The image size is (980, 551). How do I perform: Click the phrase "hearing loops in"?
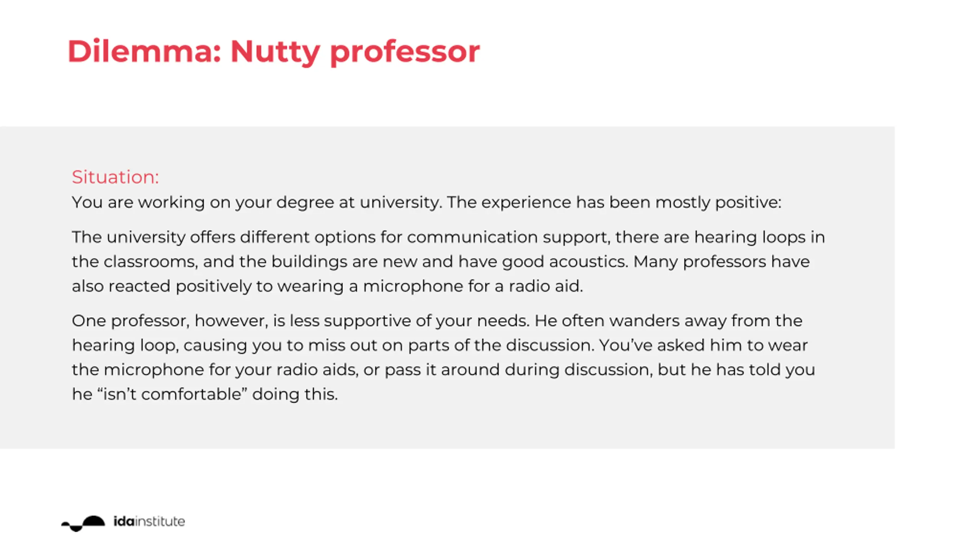759,237
